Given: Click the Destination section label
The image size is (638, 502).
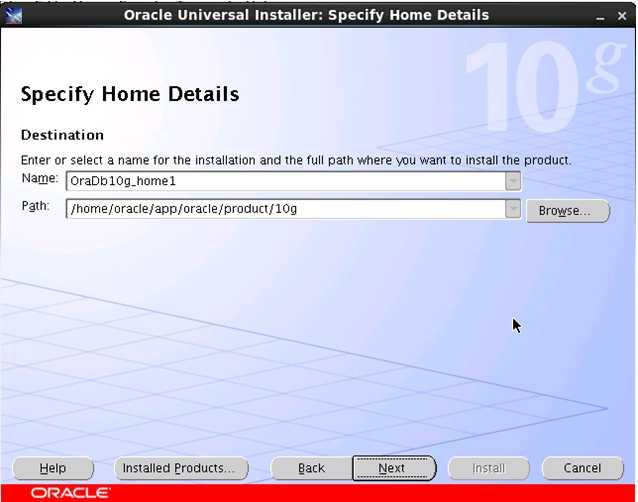Looking at the screenshot, I should click(x=62, y=135).
